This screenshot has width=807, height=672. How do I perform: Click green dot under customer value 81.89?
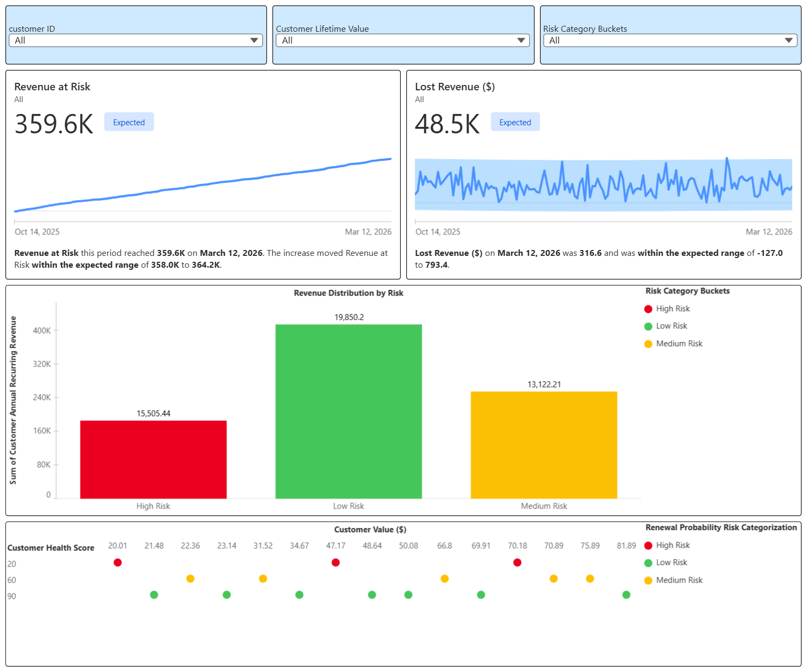(626, 595)
